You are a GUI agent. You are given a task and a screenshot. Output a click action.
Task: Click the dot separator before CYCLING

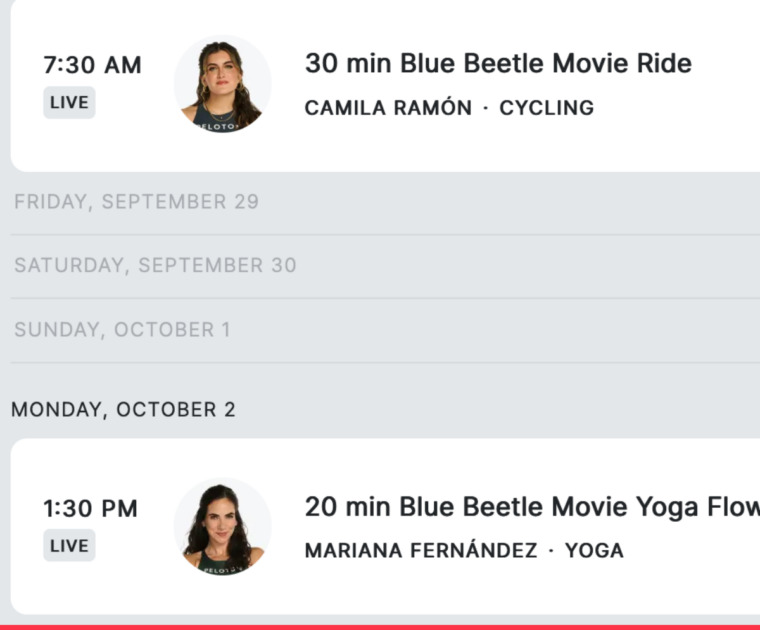click(485, 108)
